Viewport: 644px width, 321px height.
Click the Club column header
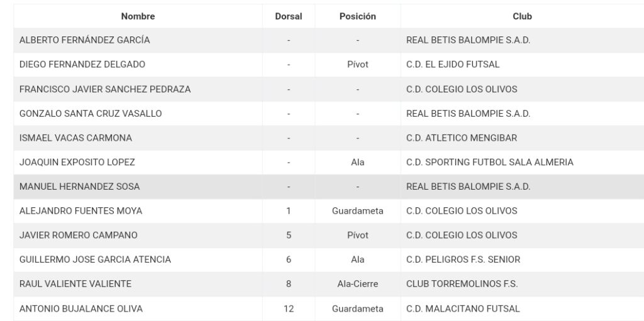pos(522,16)
